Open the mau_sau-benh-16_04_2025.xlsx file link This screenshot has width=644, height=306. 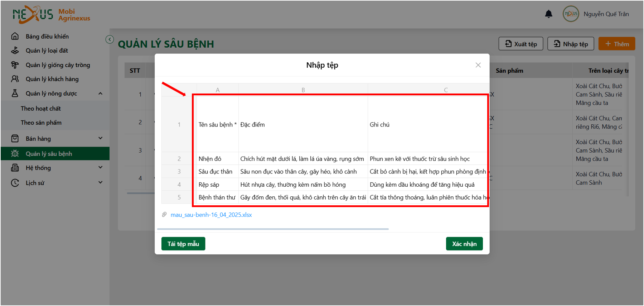click(211, 215)
